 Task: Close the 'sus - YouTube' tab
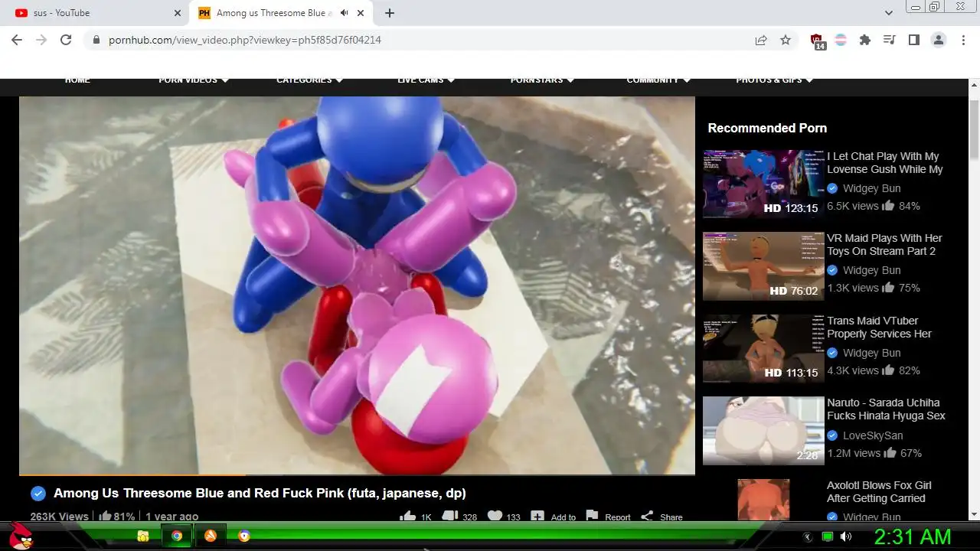(178, 13)
